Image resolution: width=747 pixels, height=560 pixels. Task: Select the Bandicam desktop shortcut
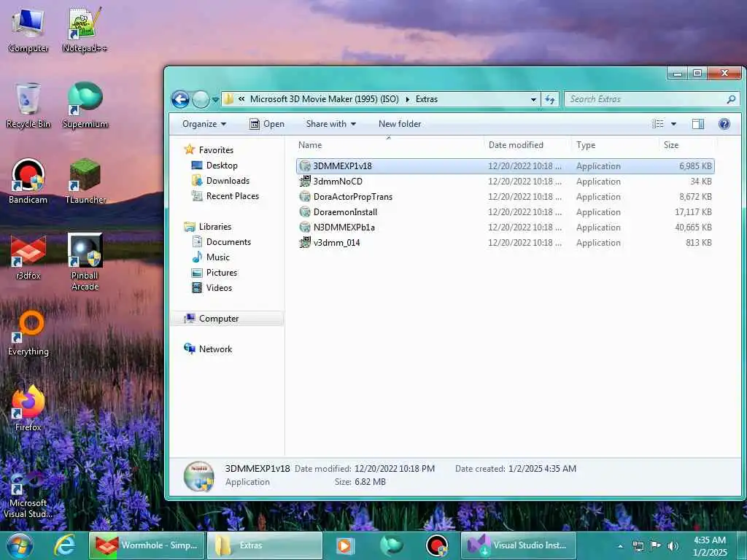click(x=28, y=182)
